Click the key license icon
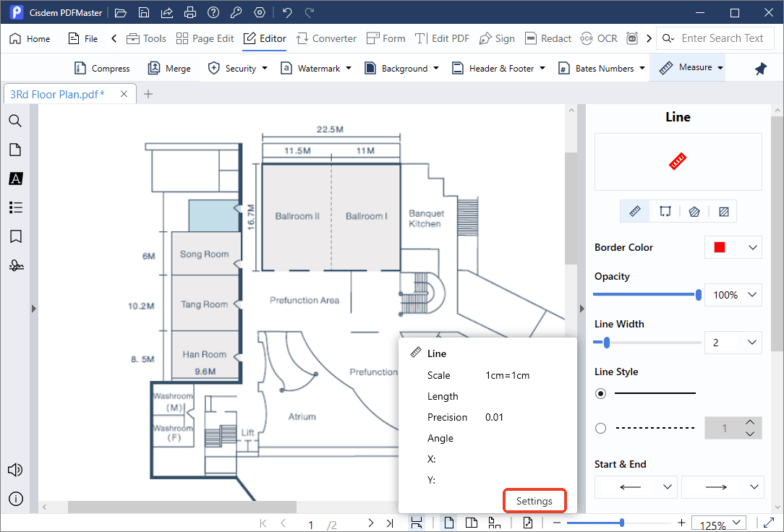This screenshot has width=784, height=532. [236, 12]
